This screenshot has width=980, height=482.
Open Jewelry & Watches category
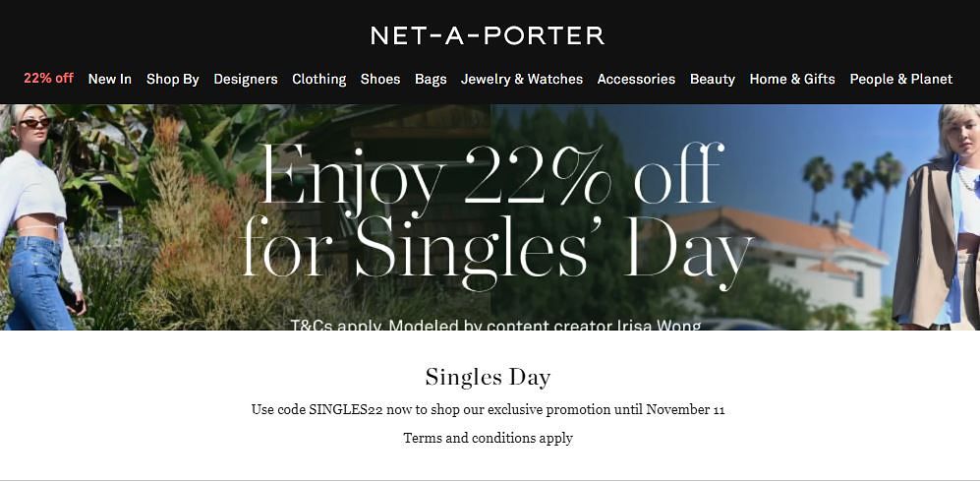tap(521, 79)
